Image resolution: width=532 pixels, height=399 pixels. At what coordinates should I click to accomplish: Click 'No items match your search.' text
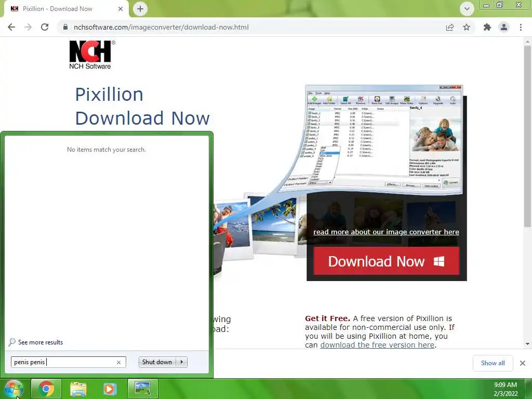(x=107, y=150)
